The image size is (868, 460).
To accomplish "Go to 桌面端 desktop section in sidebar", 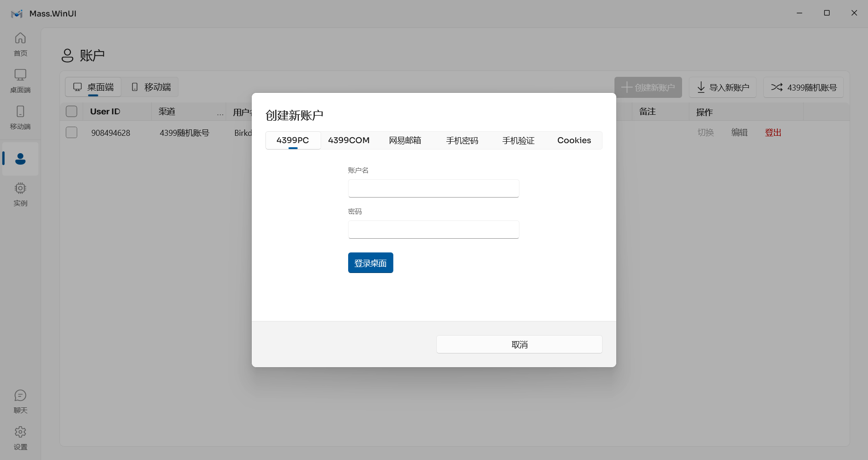I will (21, 81).
